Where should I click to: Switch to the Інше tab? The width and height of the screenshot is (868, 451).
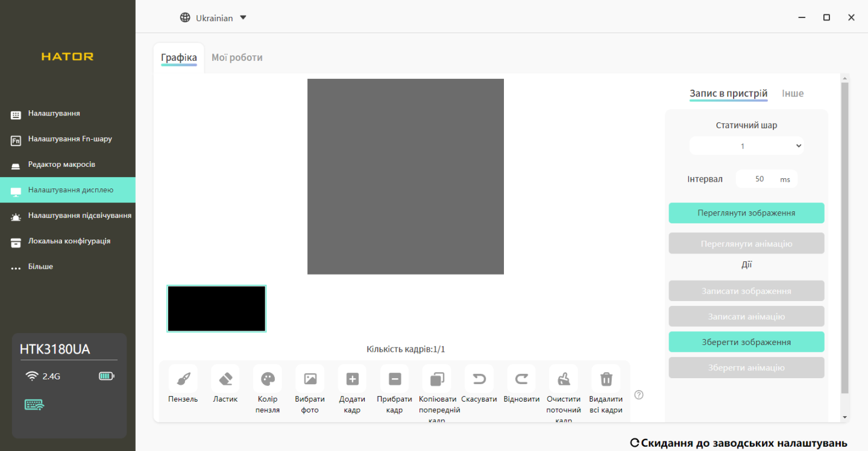coord(793,94)
